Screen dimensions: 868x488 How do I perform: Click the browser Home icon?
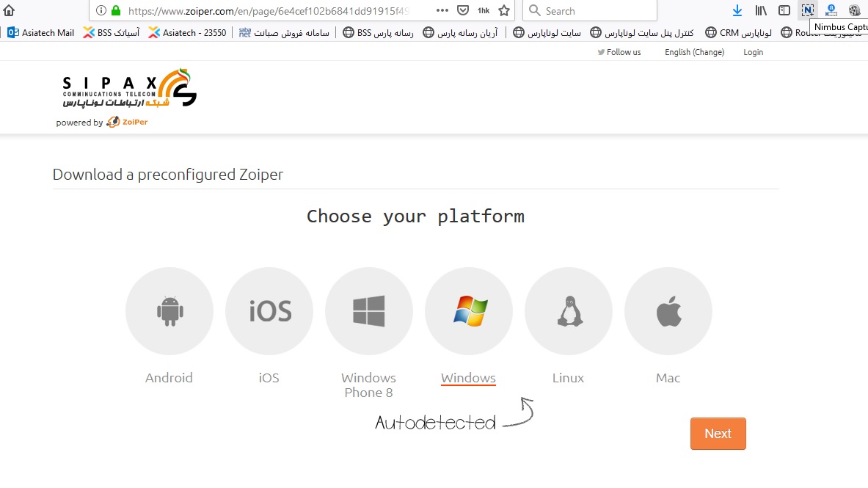point(9,10)
